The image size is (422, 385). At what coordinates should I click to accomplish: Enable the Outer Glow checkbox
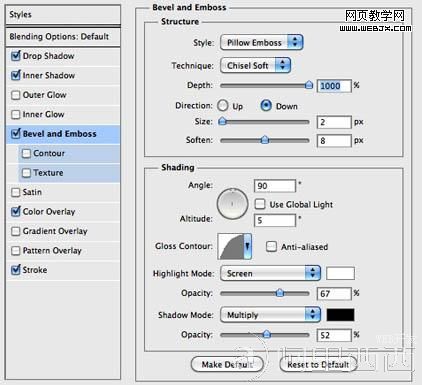coord(15,95)
